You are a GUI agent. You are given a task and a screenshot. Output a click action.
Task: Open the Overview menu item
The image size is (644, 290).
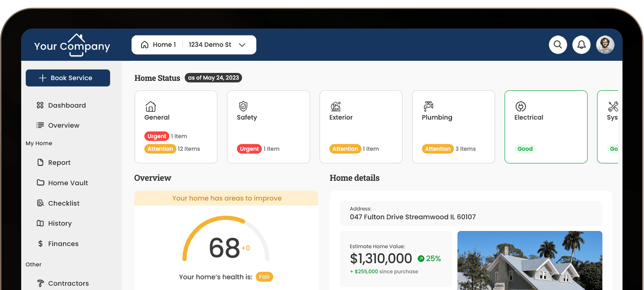pos(64,126)
